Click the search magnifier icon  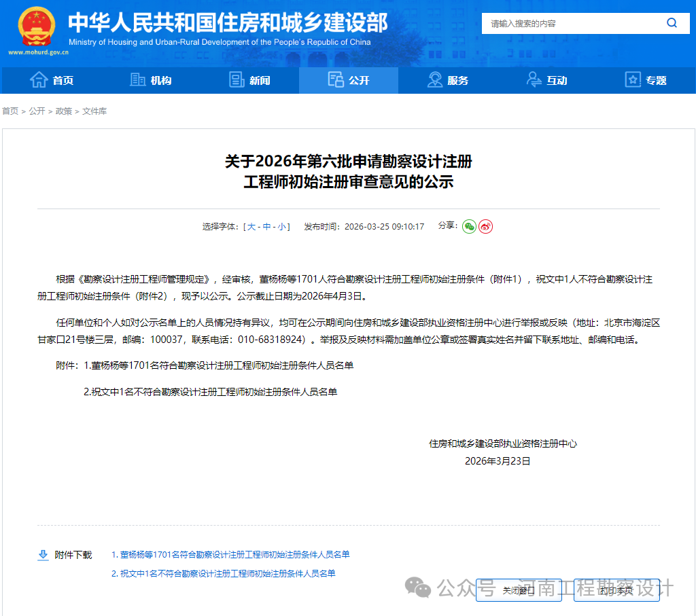tap(672, 22)
